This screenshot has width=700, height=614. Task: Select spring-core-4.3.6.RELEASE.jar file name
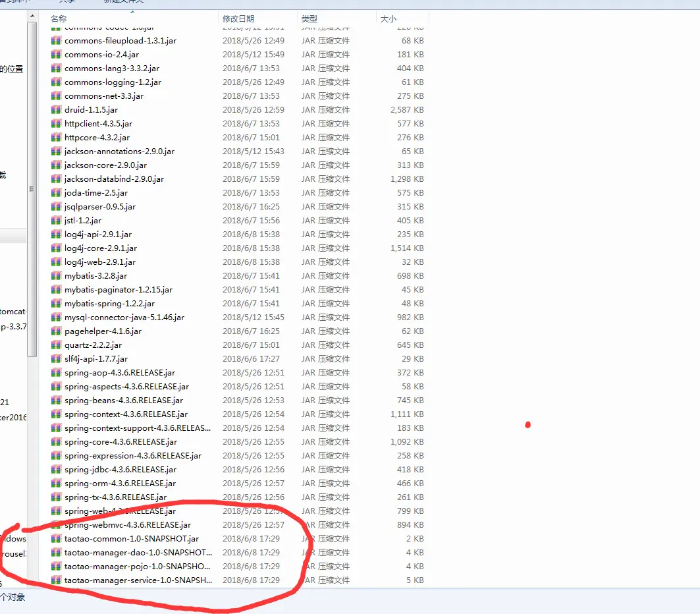121,442
